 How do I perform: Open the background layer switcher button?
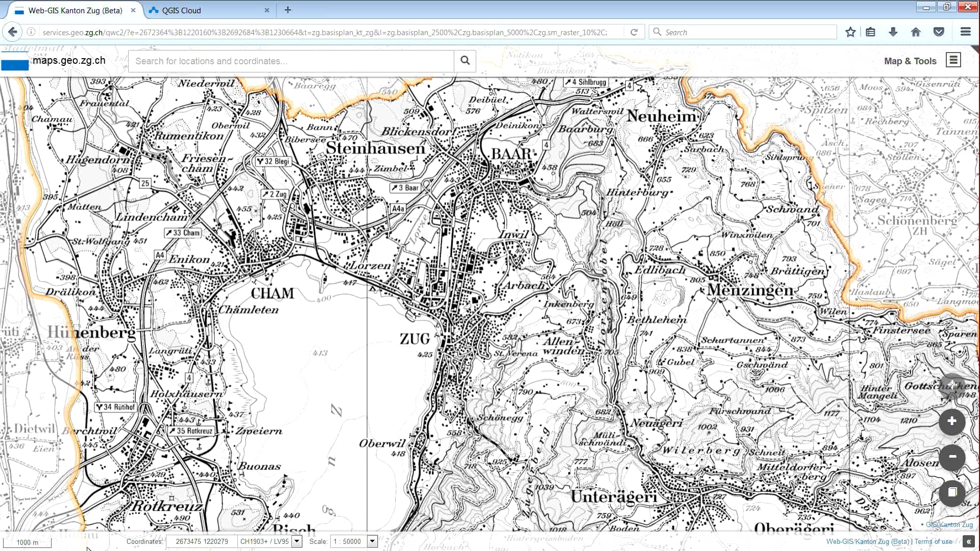coord(952,492)
